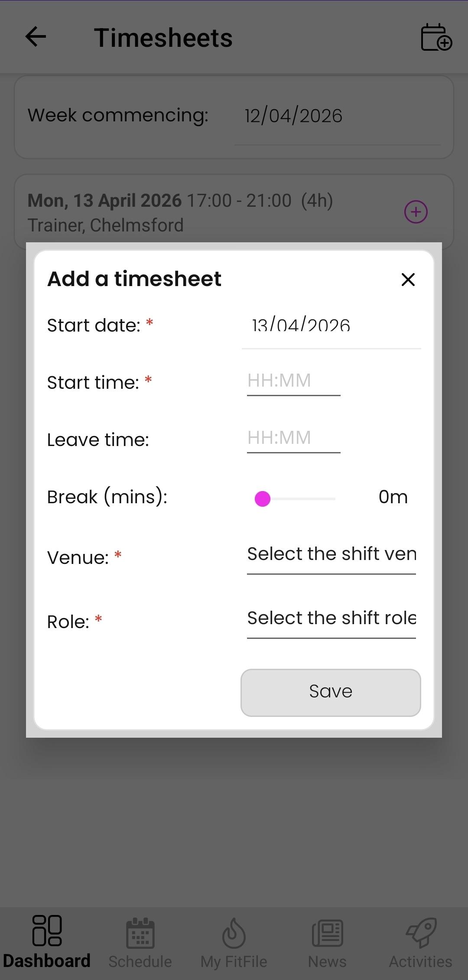This screenshot has width=468, height=980.
Task: Go to the News tab
Action: 327,941
